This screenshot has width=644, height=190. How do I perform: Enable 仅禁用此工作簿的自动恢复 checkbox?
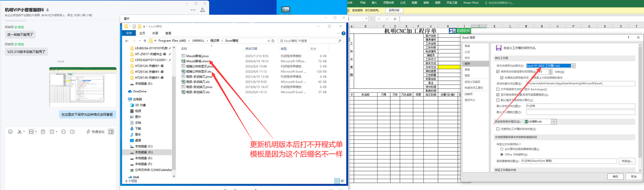tap(498, 129)
